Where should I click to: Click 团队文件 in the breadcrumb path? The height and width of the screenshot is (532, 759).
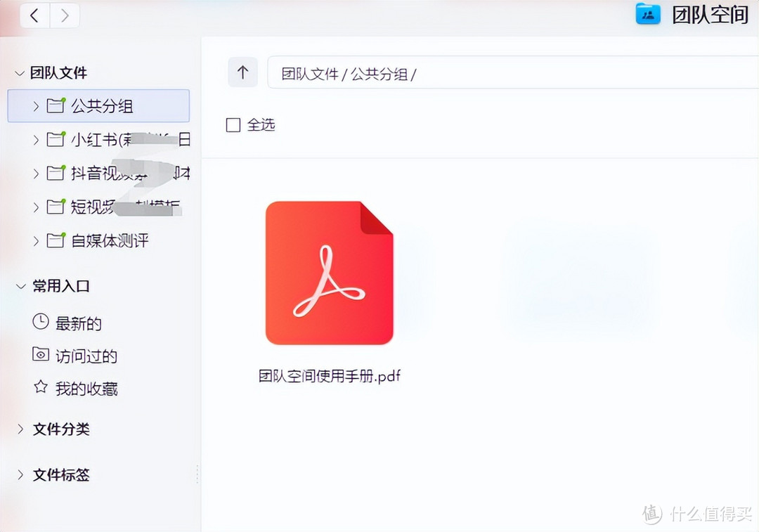(x=309, y=72)
